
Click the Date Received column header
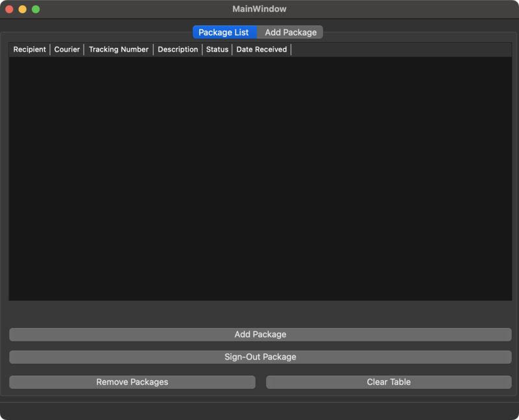tap(261, 49)
